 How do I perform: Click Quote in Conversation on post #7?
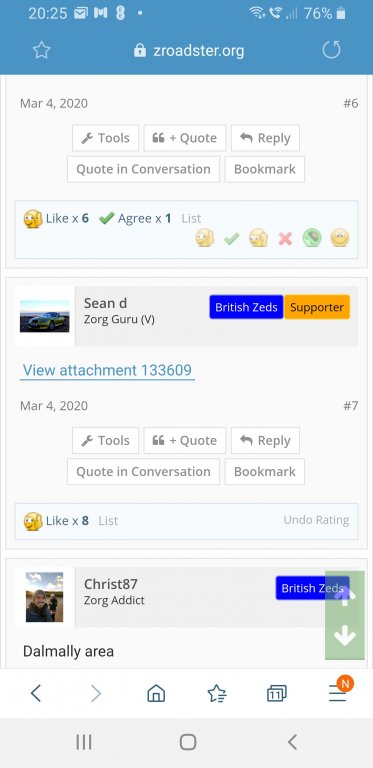(x=143, y=472)
